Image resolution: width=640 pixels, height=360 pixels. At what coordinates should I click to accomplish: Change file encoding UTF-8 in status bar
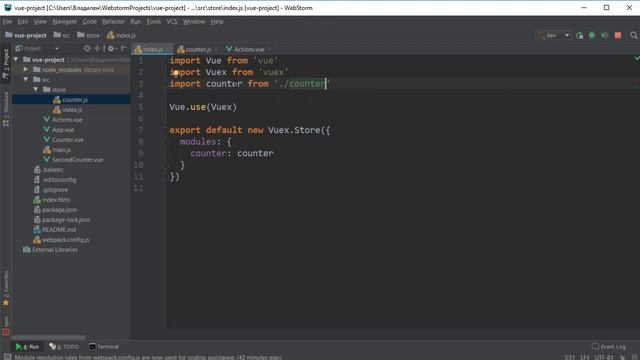pyautogui.click(x=603, y=357)
